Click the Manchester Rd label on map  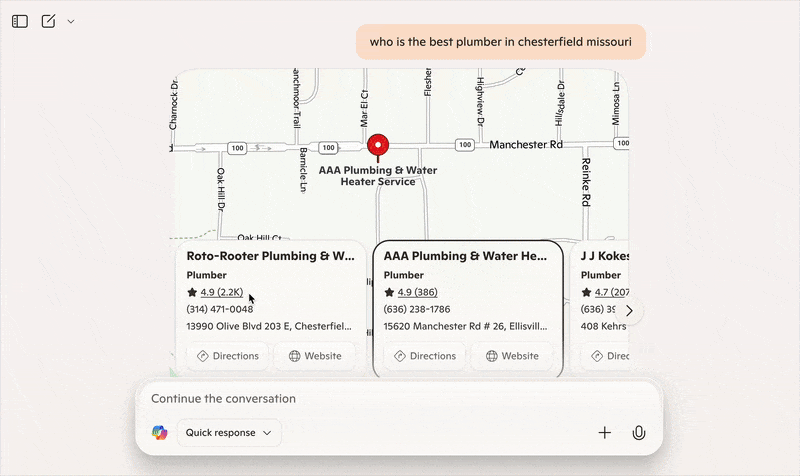[x=526, y=145]
